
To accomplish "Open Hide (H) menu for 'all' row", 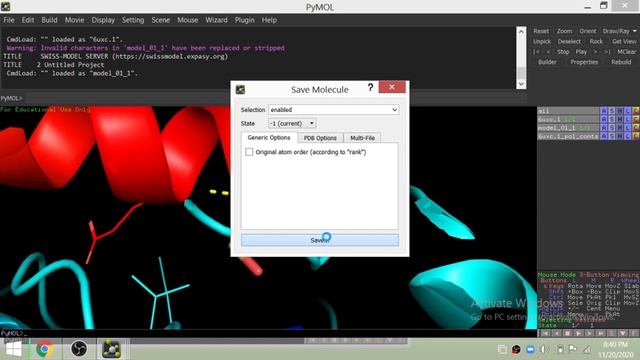I will coord(620,111).
